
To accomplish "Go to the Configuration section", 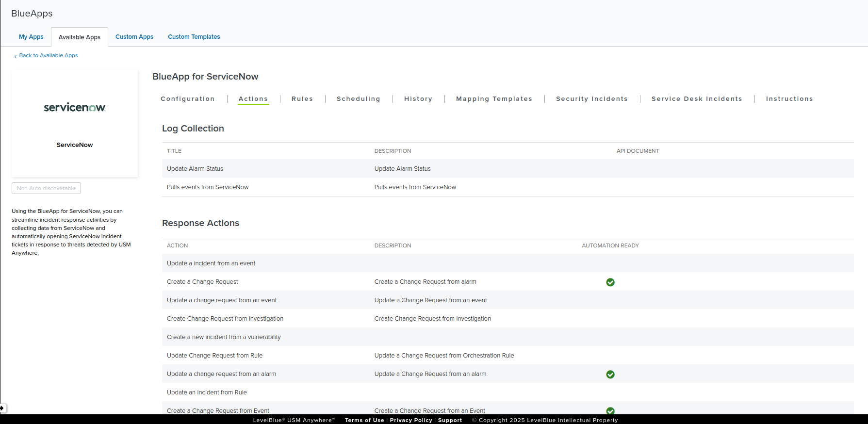I will coord(188,99).
